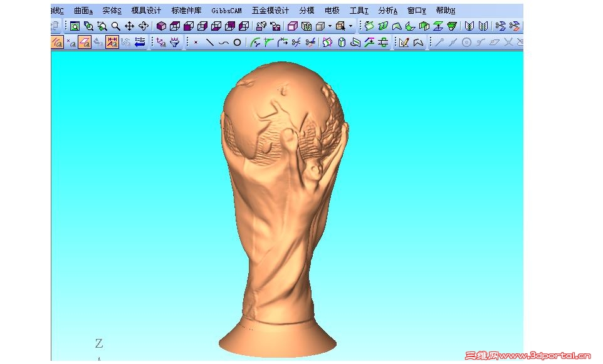This screenshot has height=364, width=603.
Task: Open the 分析 menu
Action: pyautogui.click(x=387, y=11)
